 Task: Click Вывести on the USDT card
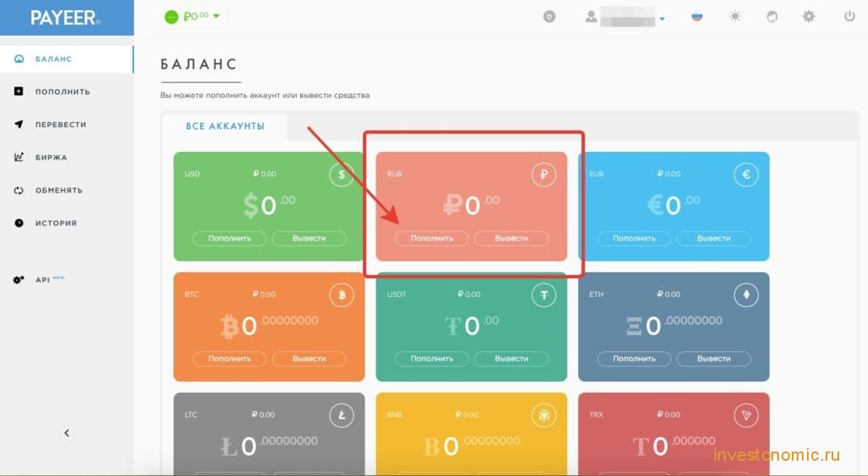[511, 359]
